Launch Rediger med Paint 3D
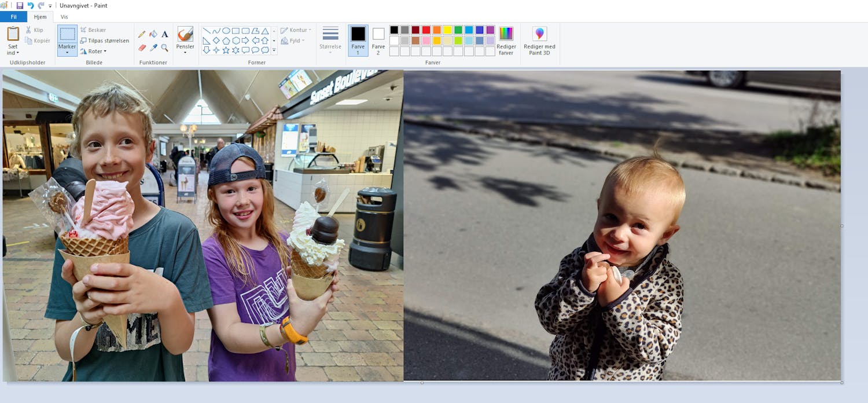The image size is (868, 403). 539,39
